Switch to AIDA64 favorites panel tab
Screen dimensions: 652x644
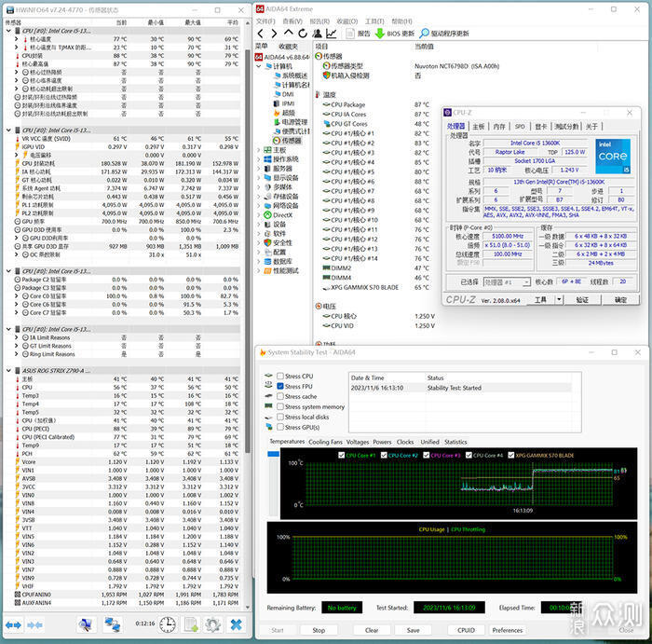click(288, 47)
